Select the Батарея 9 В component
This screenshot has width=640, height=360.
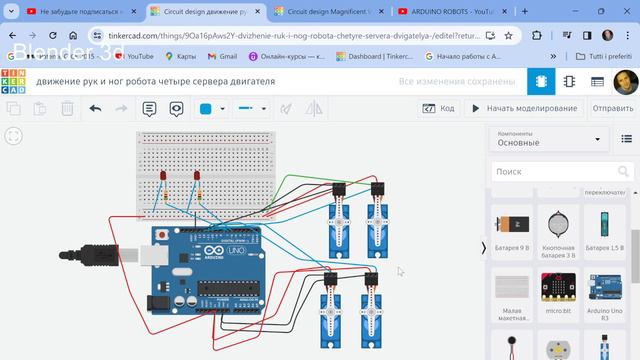pyautogui.click(x=512, y=231)
